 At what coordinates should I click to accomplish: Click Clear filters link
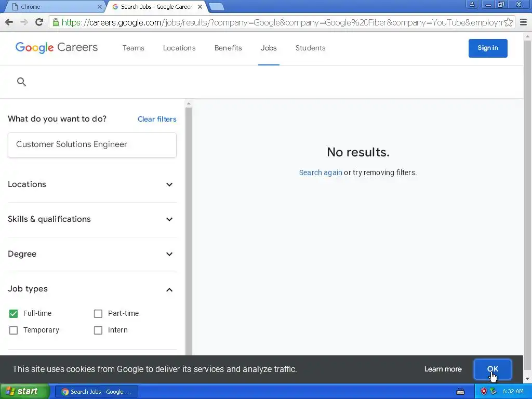[x=157, y=119]
